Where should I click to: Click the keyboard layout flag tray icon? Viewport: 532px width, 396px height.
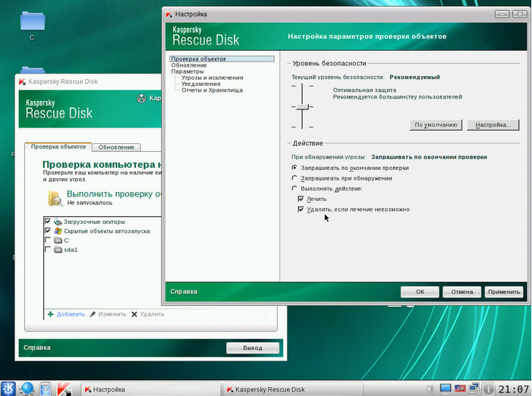460,388
